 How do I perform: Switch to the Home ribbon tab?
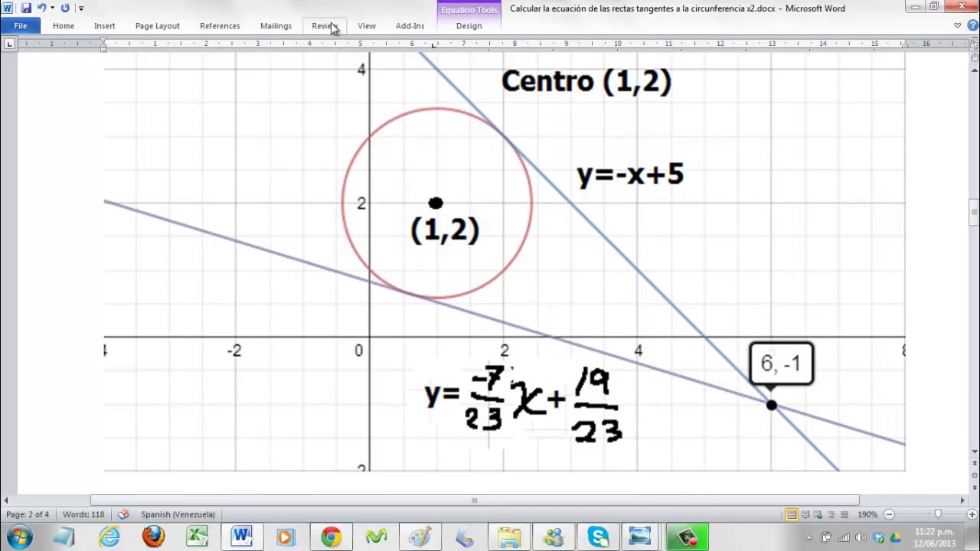click(x=64, y=26)
